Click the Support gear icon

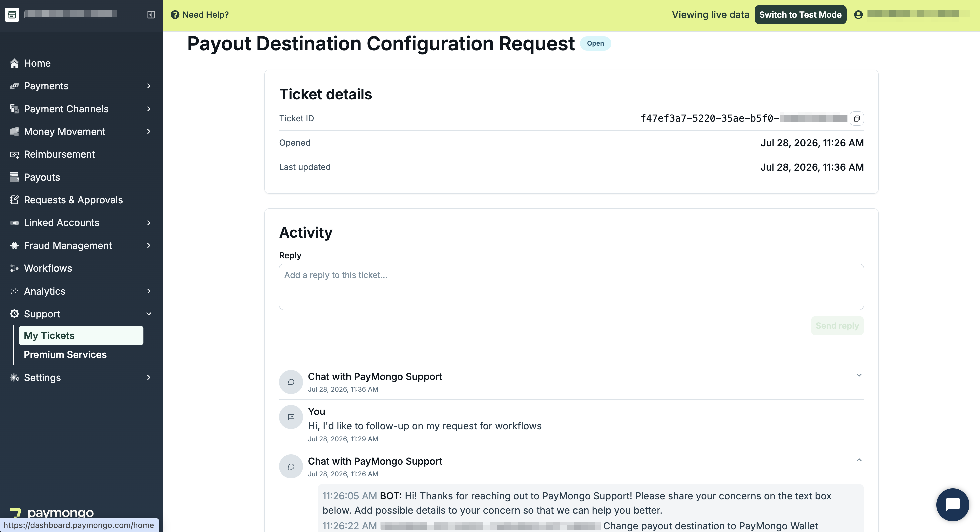(14, 314)
